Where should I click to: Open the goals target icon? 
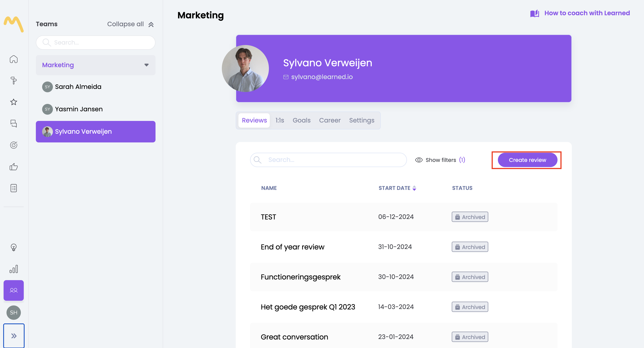[x=13, y=145]
